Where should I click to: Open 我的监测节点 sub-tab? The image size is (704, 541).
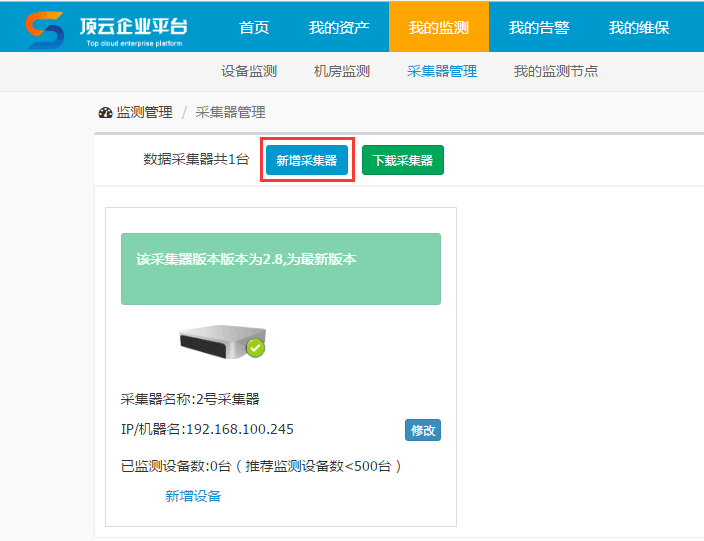[x=556, y=71]
